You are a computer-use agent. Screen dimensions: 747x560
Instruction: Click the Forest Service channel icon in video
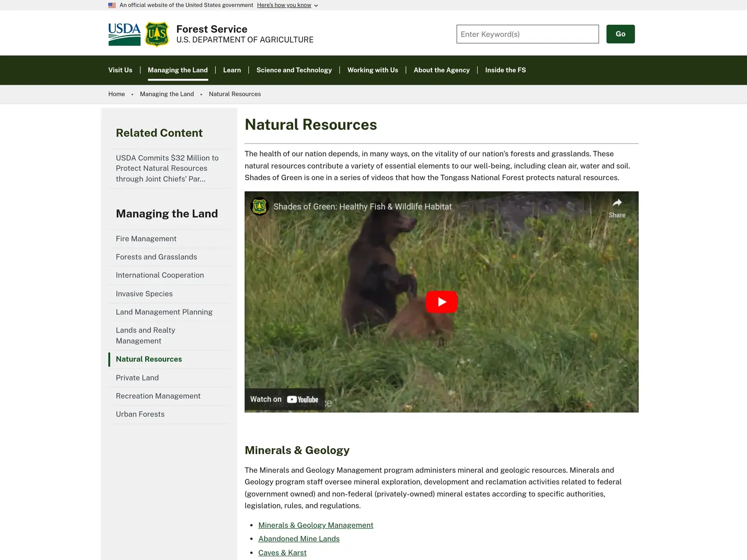click(260, 206)
